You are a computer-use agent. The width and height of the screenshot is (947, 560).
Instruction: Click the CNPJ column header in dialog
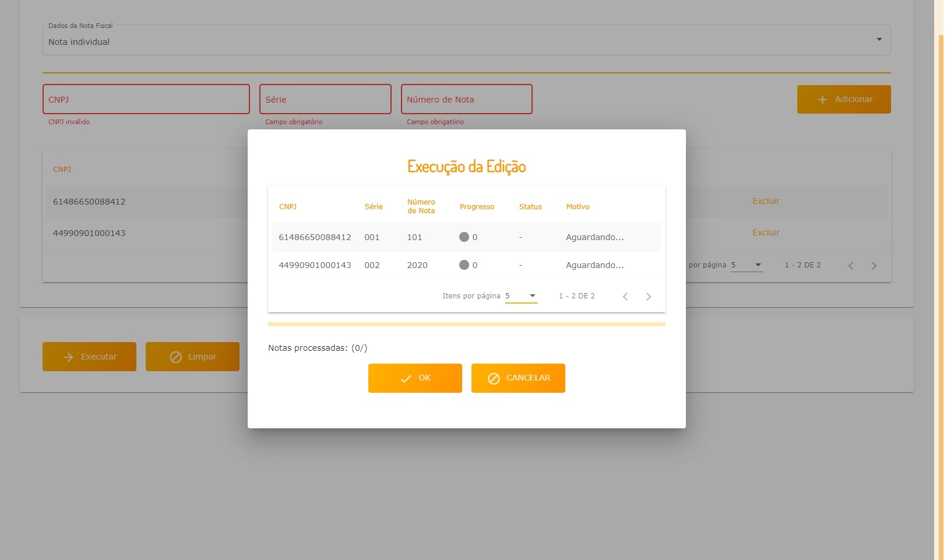pos(288,207)
